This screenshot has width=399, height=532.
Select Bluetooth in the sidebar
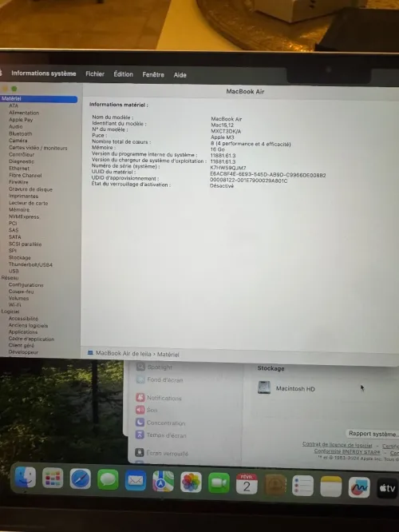point(20,133)
